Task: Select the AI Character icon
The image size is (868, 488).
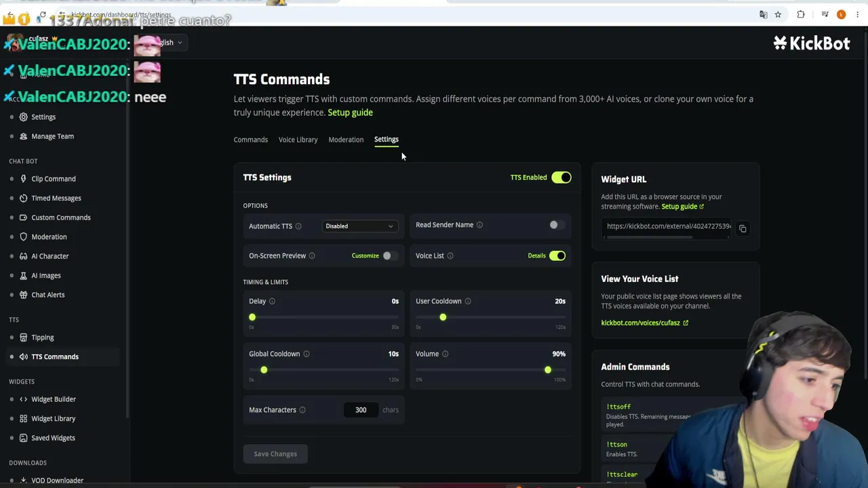Action: click(x=24, y=256)
